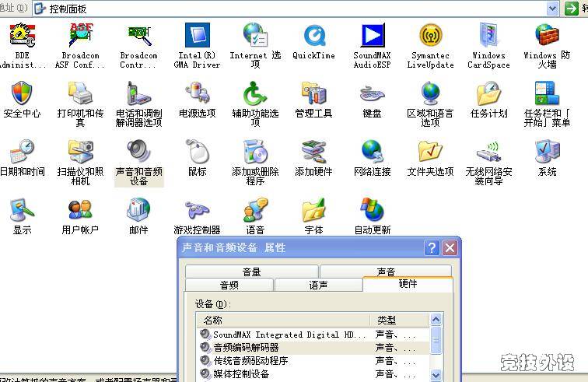Switch to the 音频 tab

coord(229,285)
